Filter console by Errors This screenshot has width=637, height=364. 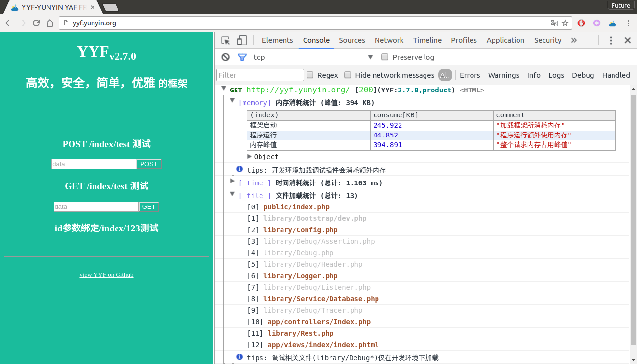pos(470,75)
